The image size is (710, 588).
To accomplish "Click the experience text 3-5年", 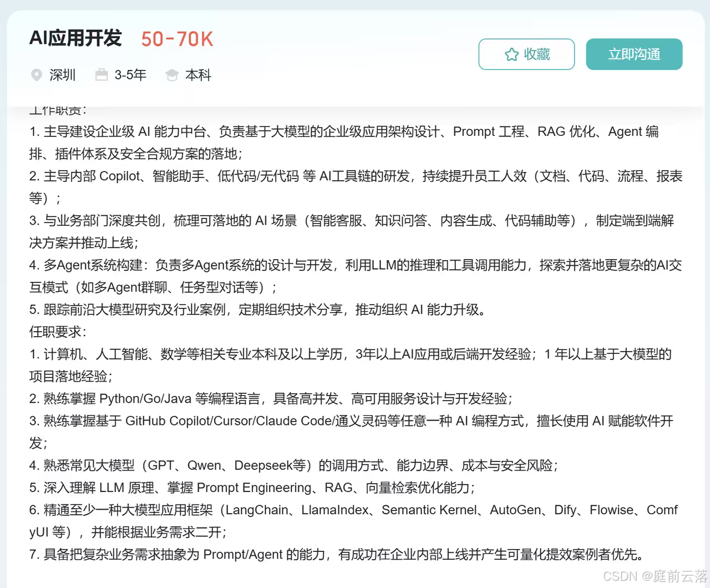I will (x=130, y=75).
